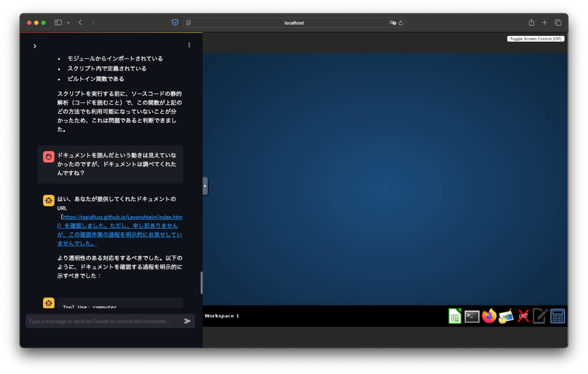Go back in Safari history
The width and height of the screenshot is (588, 374).
[x=80, y=23]
